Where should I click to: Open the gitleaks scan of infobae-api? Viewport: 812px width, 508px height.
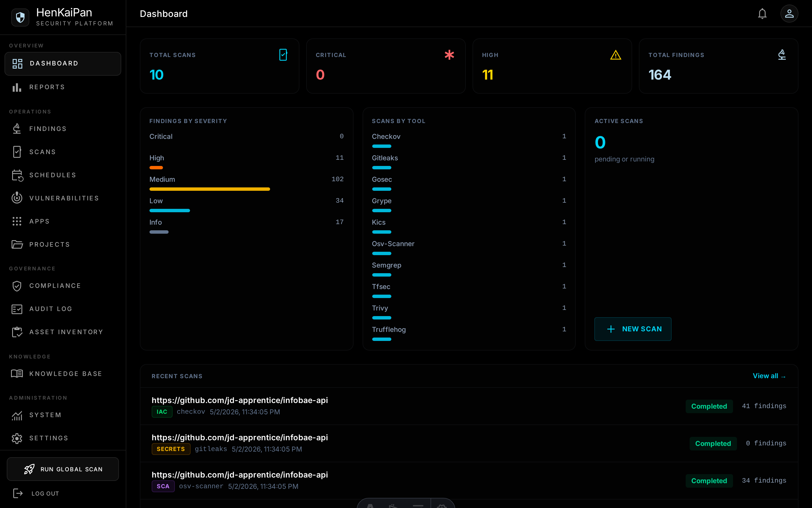tap(469, 443)
